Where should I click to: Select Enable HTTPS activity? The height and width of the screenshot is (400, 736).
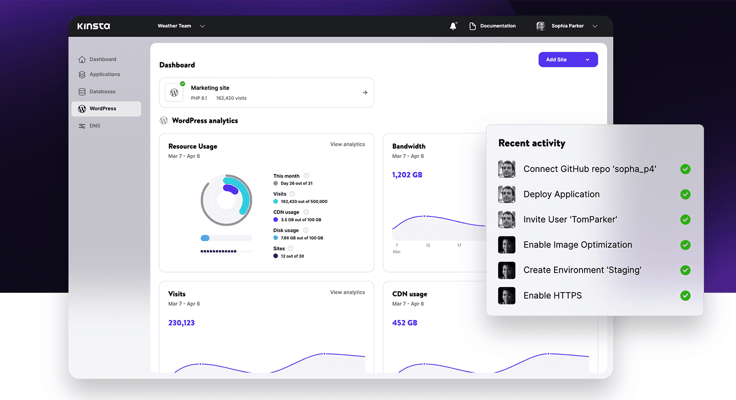click(x=594, y=295)
